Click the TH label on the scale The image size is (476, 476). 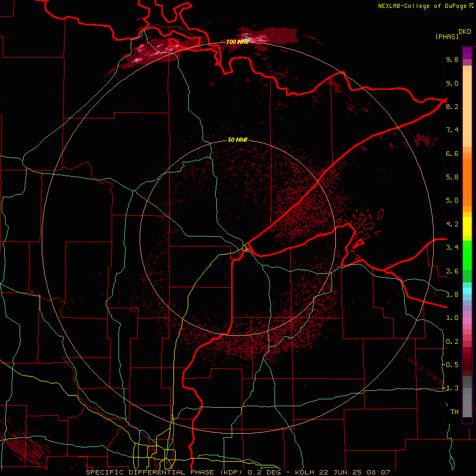click(x=454, y=412)
